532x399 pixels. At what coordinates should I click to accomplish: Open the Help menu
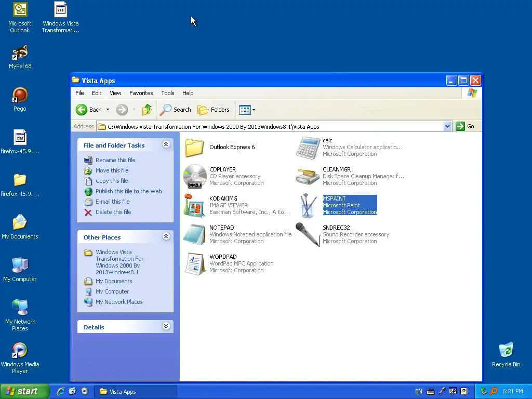188,93
